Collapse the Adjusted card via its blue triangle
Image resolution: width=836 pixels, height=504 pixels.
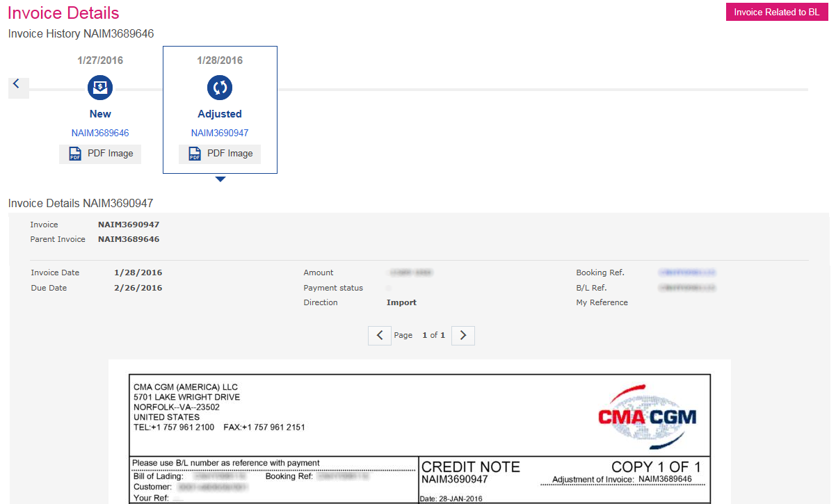[x=220, y=179]
